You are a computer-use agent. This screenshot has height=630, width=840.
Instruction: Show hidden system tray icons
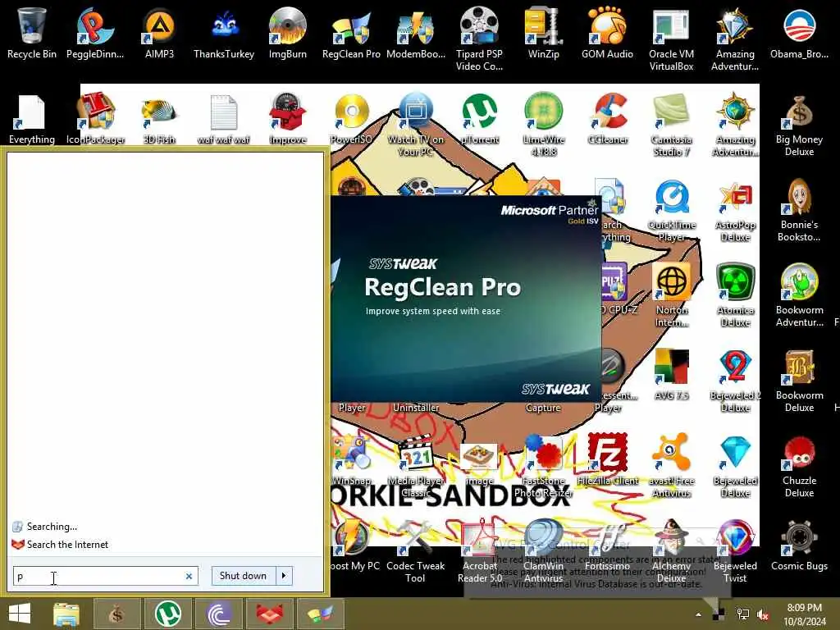698,614
